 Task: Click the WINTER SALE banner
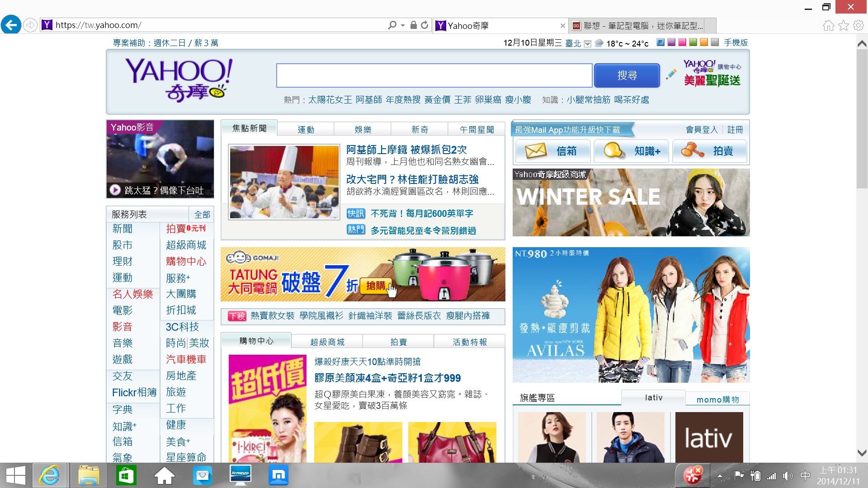point(631,202)
